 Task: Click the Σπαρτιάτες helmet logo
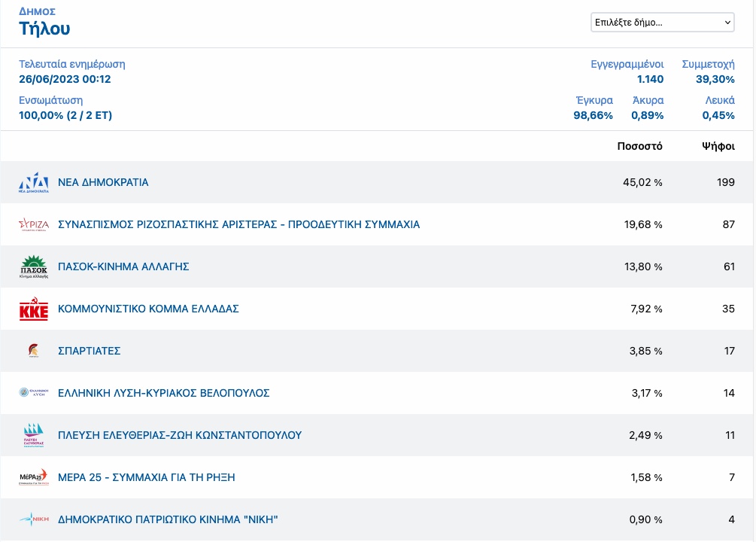point(34,350)
